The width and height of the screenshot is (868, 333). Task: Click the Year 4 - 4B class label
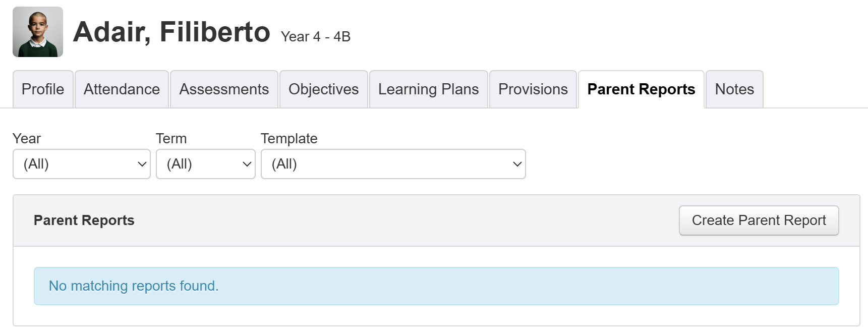tap(315, 37)
